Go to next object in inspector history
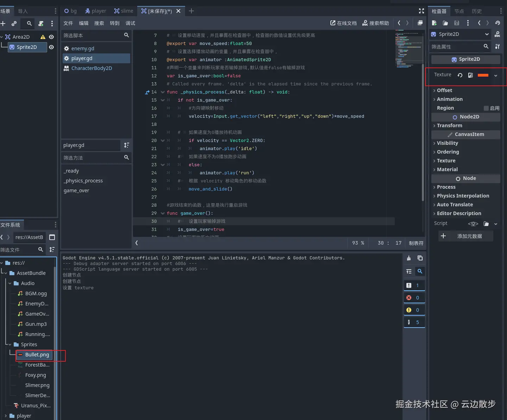 [x=487, y=23]
